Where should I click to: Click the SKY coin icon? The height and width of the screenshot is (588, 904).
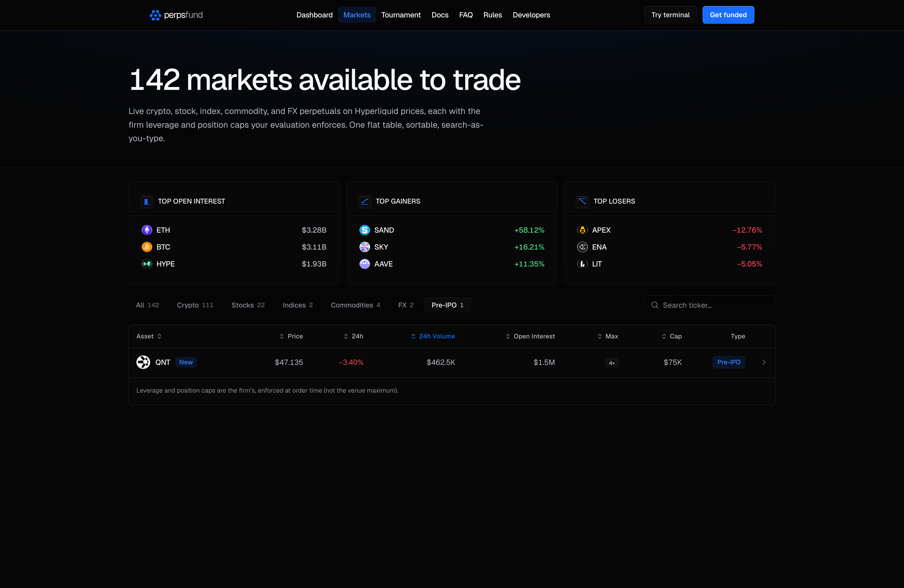pos(365,247)
